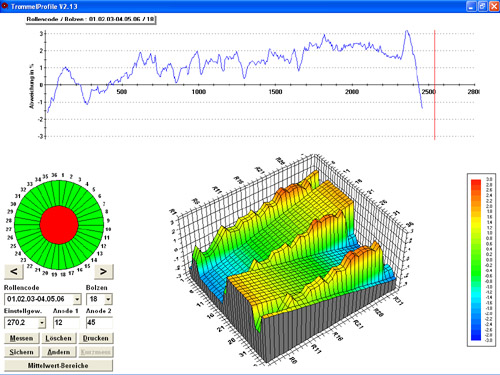
Task: Click the red vertical marker line in profile chart
Action: 435,85
